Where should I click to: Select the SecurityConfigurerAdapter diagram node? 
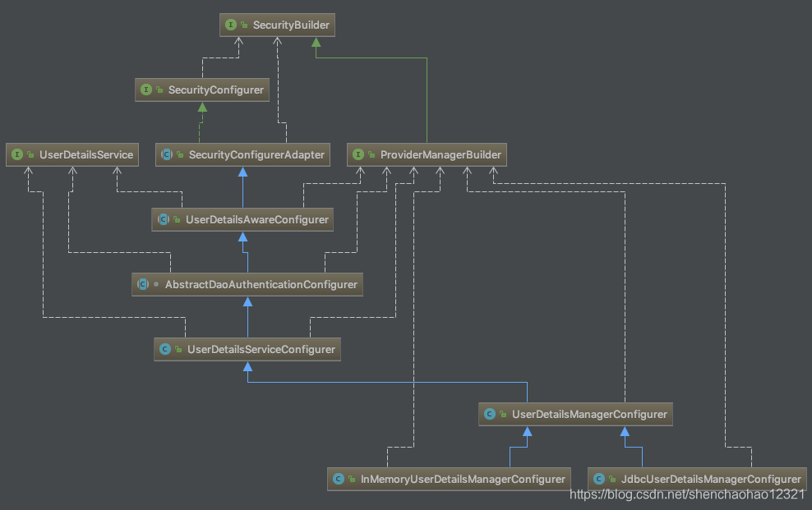[x=242, y=154]
